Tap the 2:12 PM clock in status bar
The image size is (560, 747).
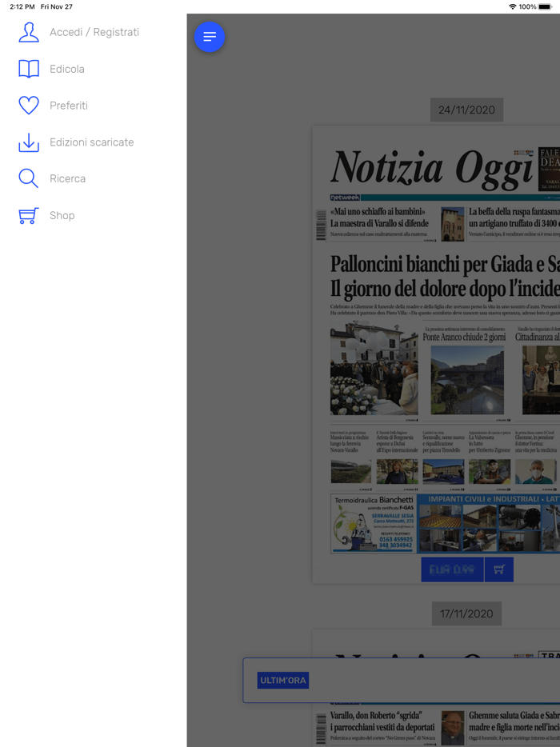pos(22,6)
